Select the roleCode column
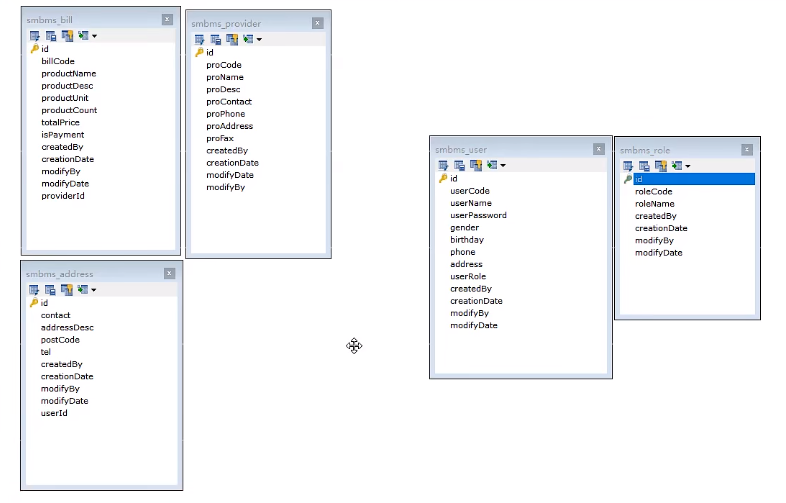The width and height of the screenshot is (786, 503). pyautogui.click(x=654, y=192)
